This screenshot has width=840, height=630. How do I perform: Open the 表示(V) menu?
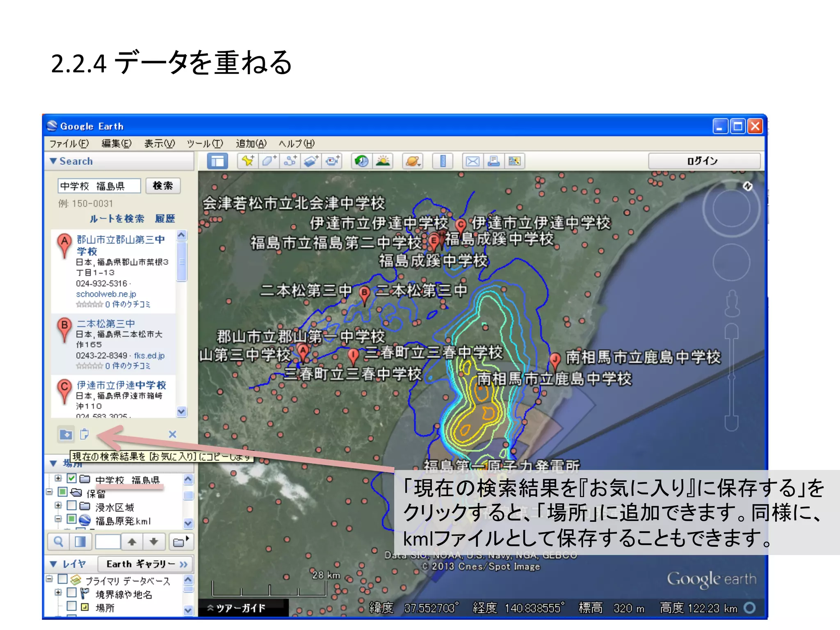(159, 144)
